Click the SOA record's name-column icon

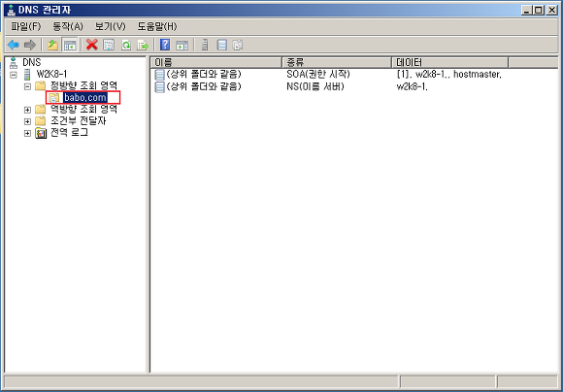pyautogui.click(x=159, y=75)
